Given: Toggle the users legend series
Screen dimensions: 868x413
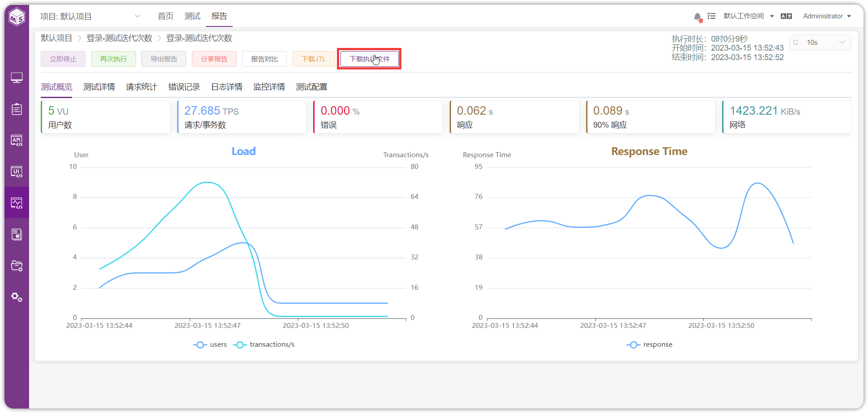Looking at the screenshot, I should [x=210, y=344].
